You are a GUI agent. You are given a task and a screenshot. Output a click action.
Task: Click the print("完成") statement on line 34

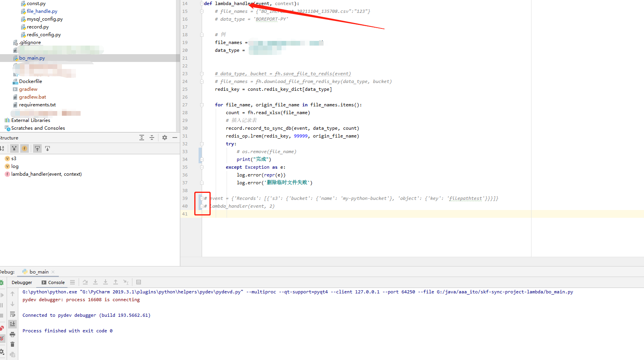tap(254, 159)
